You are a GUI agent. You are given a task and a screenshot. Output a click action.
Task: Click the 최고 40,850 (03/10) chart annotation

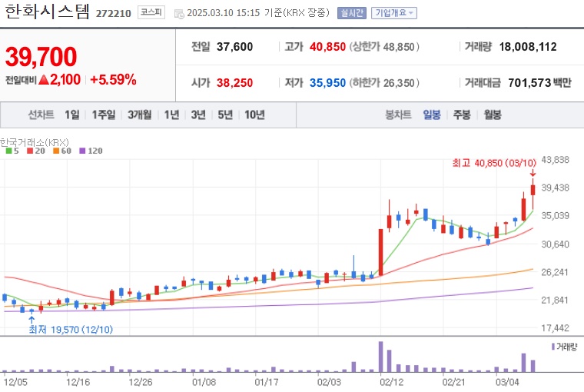pyautogui.click(x=494, y=163)
